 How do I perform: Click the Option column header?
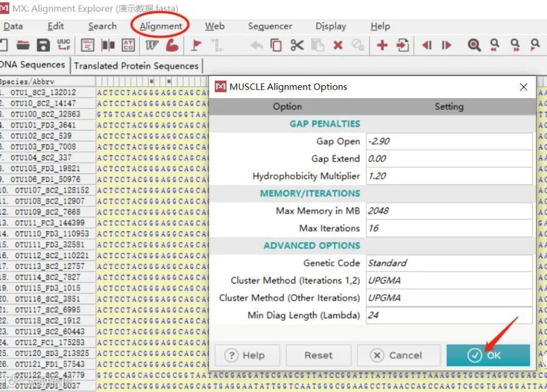[288, 107]
